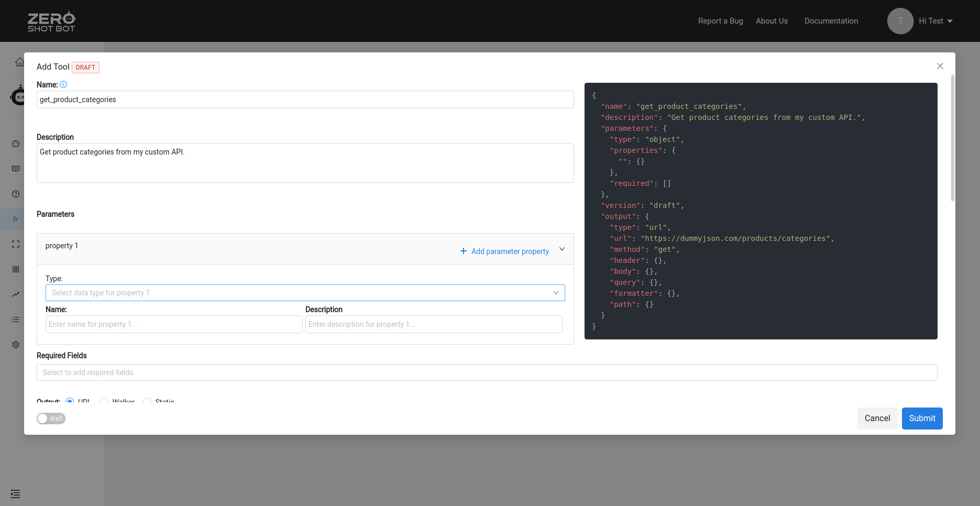Select the robot bot icon in the sidebar
The height and width of the screenshot is (506, 980).
click(x=18, y=96)
